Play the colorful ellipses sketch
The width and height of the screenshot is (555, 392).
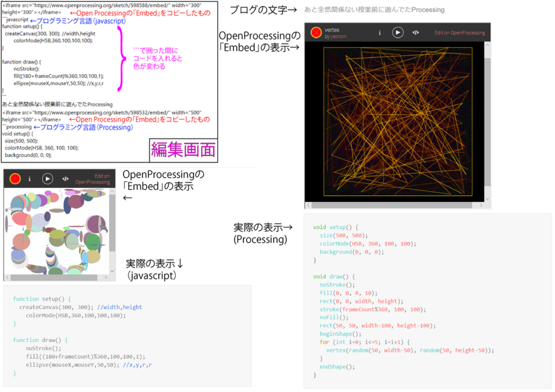[x=47, y=179]
